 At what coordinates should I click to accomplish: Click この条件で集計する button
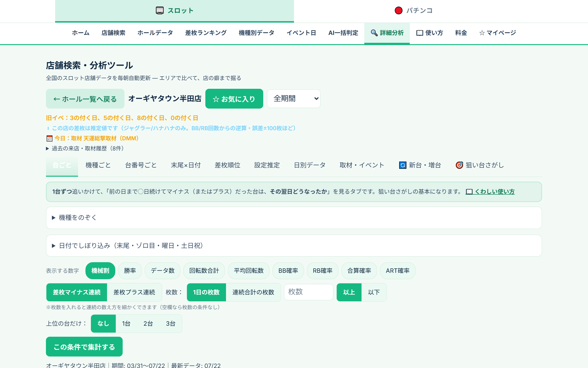click(84, 347)
